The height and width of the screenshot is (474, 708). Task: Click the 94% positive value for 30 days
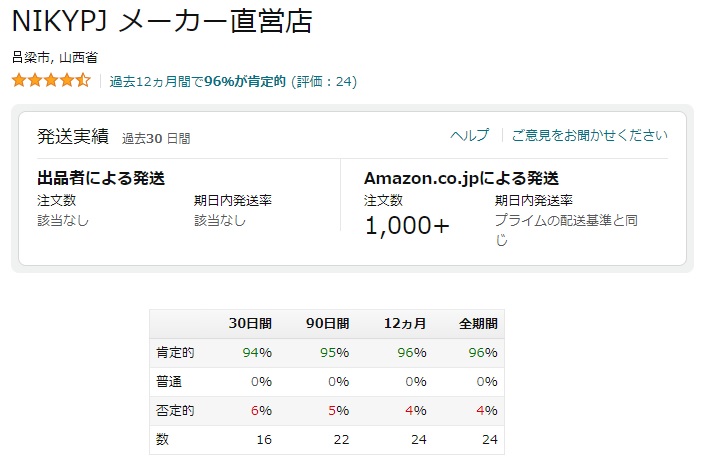257,353
